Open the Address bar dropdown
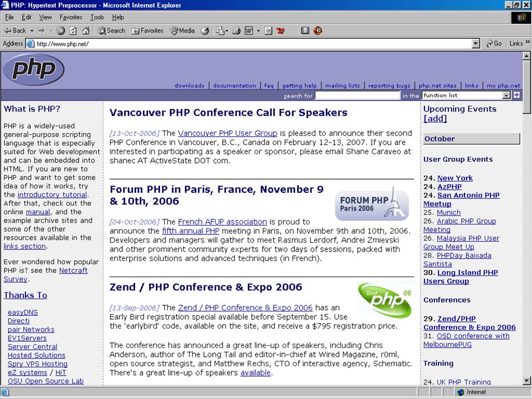532x399 pixels. pyautogui.click(x=475, y=44)
